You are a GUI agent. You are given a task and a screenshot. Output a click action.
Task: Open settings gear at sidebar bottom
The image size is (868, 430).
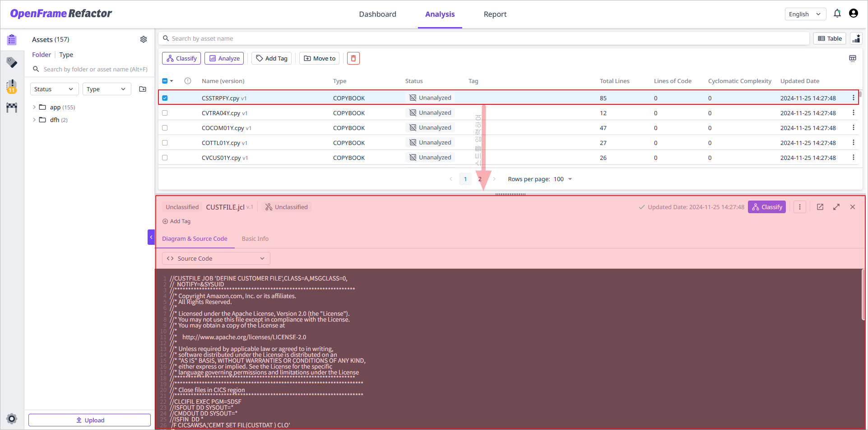click(12, 418)
